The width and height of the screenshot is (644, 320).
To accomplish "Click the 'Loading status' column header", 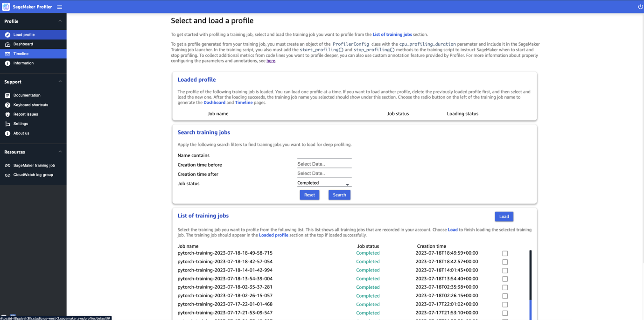I will click(462, 113).
